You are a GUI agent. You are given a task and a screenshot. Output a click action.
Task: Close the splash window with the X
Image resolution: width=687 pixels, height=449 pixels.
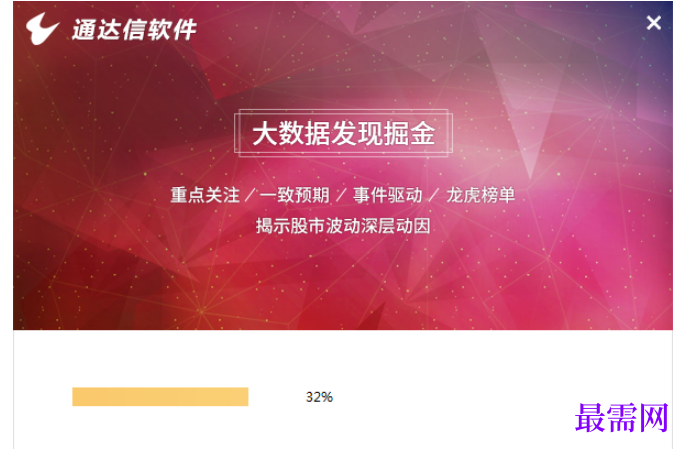[x=653, y=23]
